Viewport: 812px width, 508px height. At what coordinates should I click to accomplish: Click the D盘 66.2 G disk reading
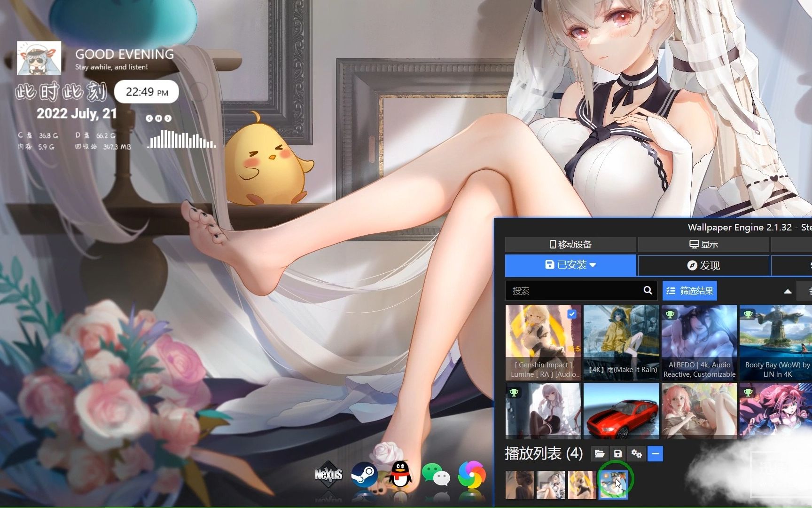pos(95,135)
